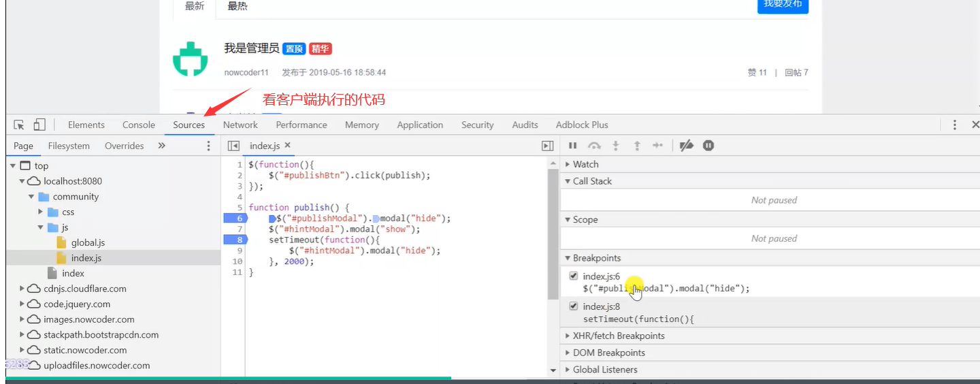The width and height of the screenshot is (980, 384).
Task: Open the Performance tab
Action: point(301,125)
